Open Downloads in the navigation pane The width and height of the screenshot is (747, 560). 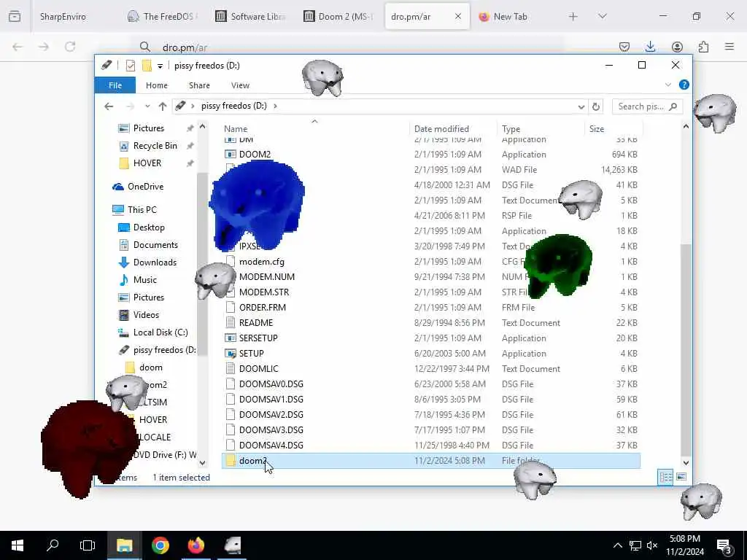(155, 262)
